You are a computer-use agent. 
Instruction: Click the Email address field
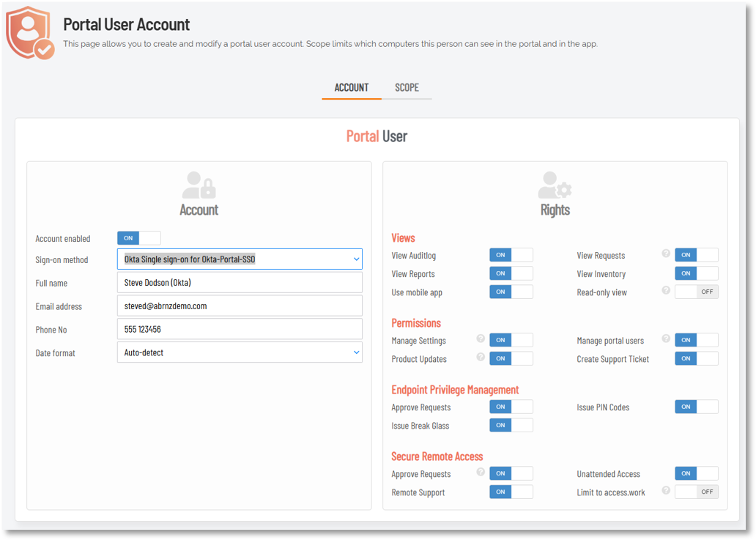[240, 306]
